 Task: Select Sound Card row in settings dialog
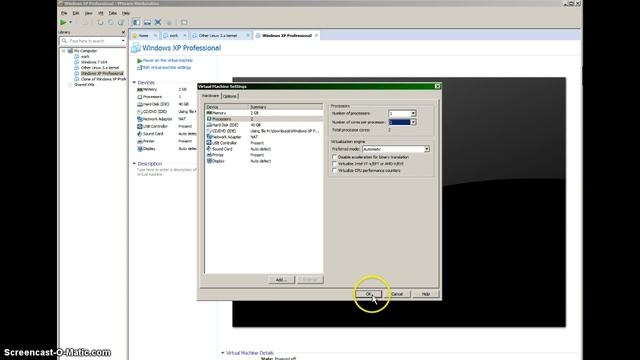(264, 149)
